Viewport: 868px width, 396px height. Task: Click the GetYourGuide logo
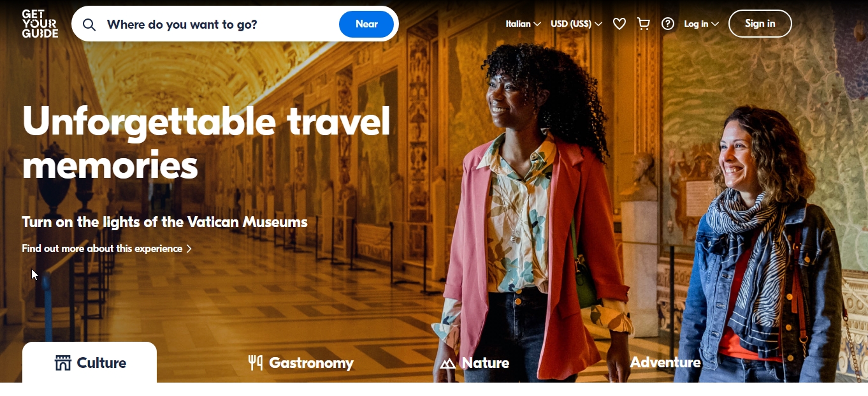(40, 24)
